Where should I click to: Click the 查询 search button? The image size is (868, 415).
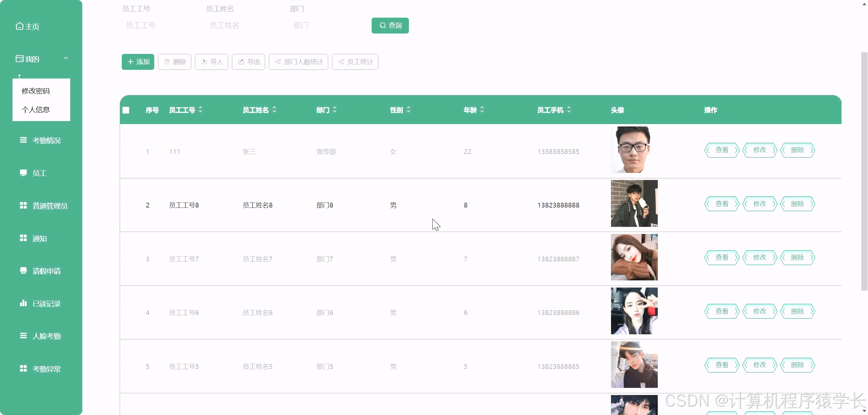(390, 25)
